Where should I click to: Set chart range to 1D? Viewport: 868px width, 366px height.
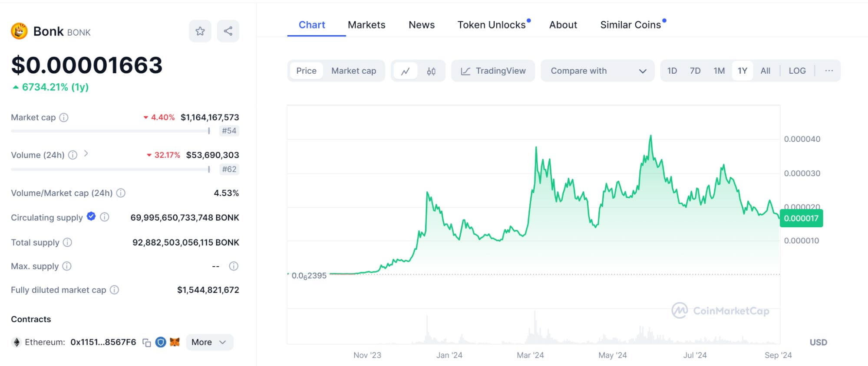point(672,71)
